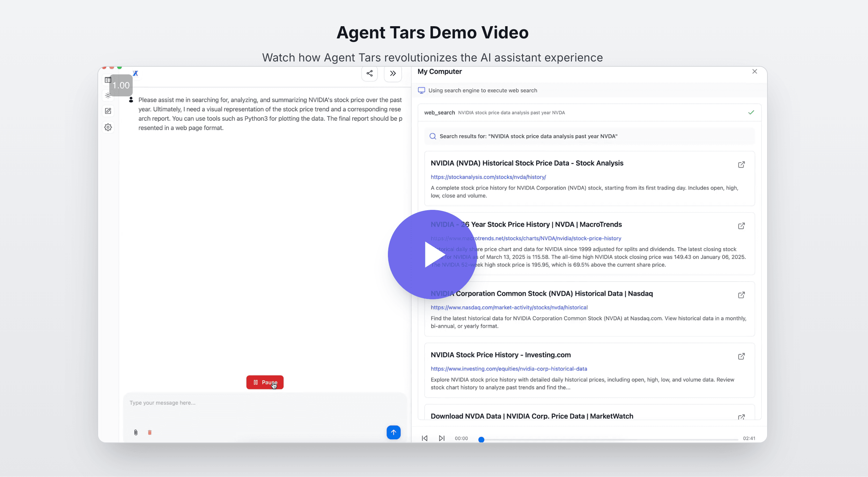Screen dimensions: 868x477
Task: Toggle the sidebar panel icon
Action: click(x=108, y=80)
